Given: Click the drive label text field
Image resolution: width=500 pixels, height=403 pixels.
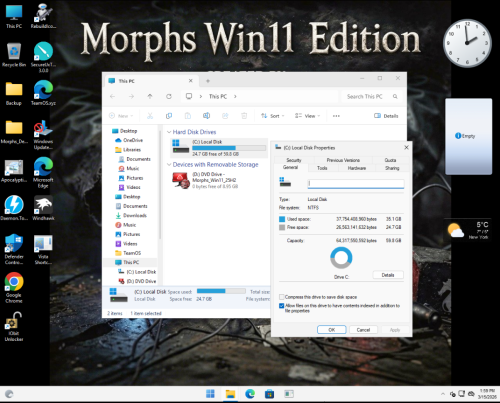Looking at the screenshot, I should (x=356, y=184).
